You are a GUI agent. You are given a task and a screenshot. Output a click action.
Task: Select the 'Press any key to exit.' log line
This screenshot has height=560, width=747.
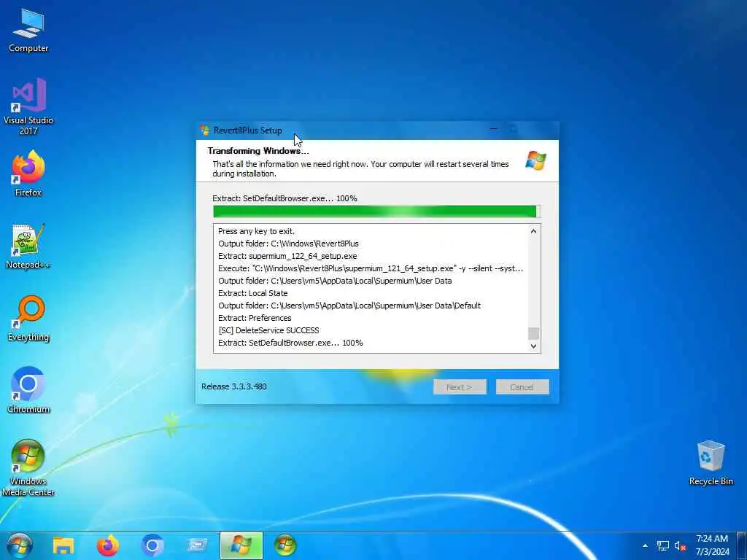click(256, 231)
